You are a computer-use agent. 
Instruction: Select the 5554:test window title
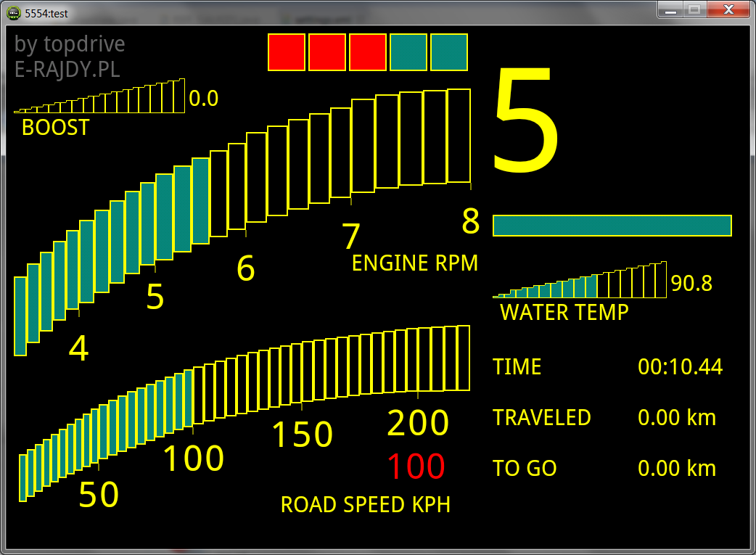(46, 10)
